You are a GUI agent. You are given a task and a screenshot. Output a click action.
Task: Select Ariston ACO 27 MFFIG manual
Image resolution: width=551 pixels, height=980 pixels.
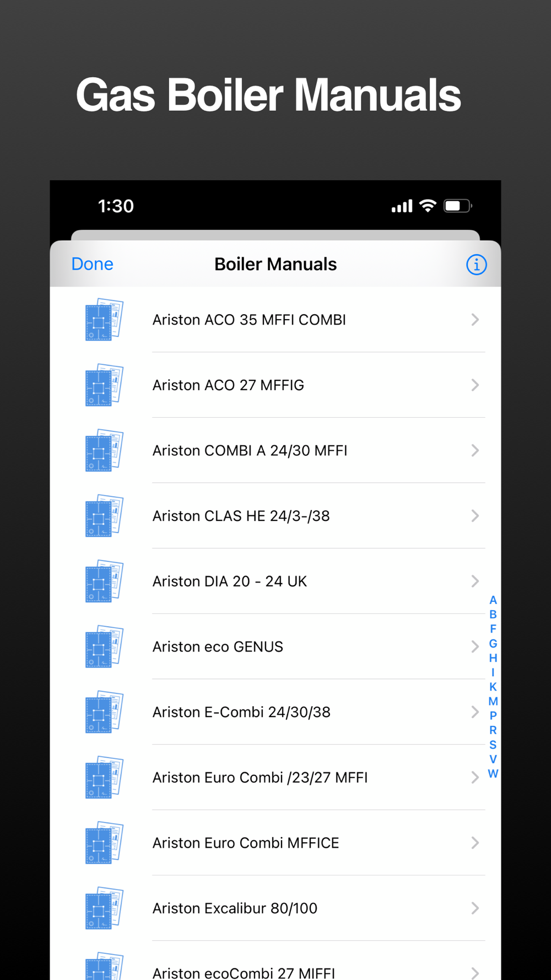click(275, 385)
